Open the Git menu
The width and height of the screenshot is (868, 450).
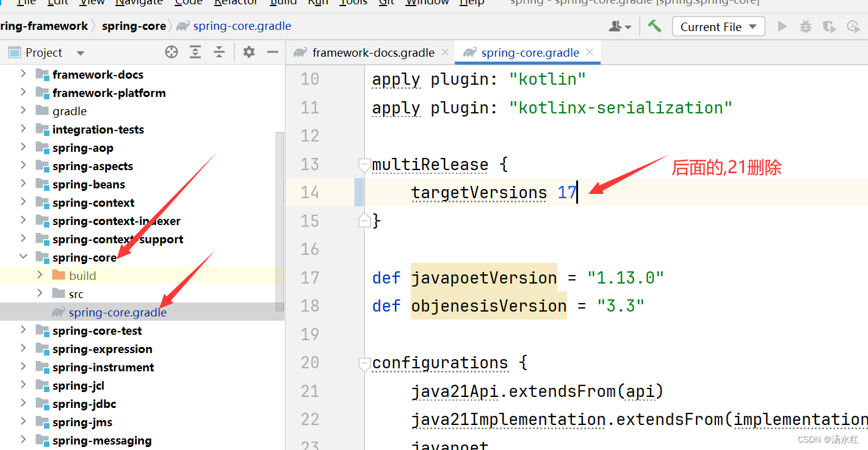(x=386, y=2)
